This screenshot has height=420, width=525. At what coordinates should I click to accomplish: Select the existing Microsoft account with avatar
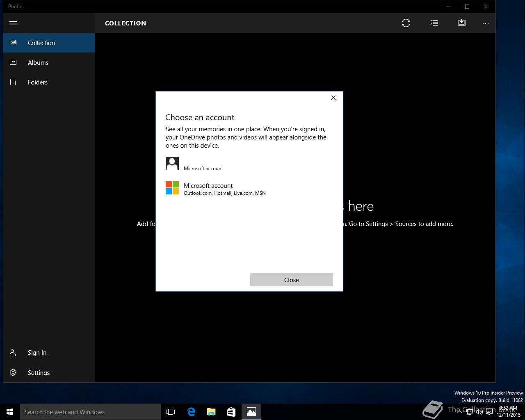[249, 164]
